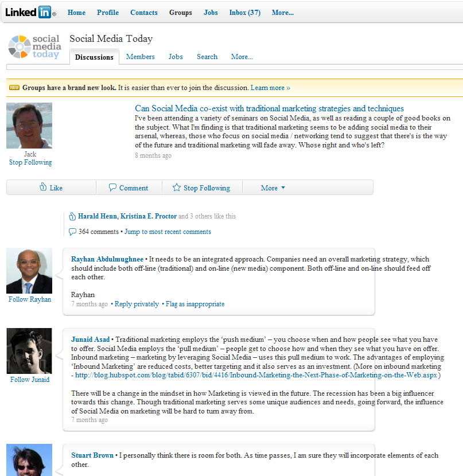Click Rayhan's profile photo
The width and height of the screenshot is (463, 476).
coord(29,271)
